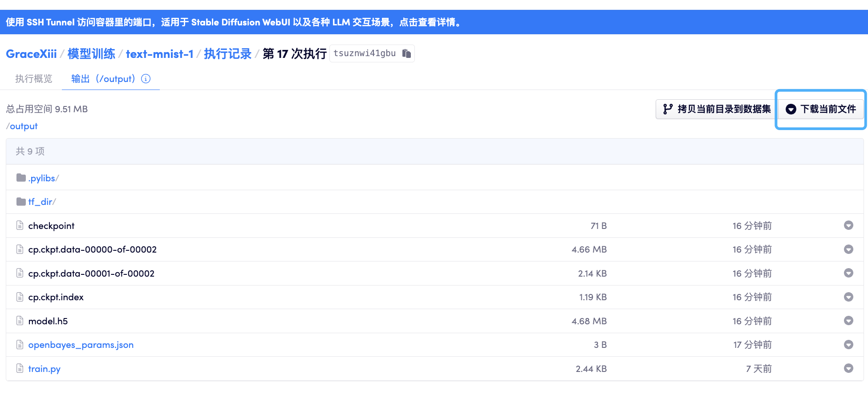868x400 pixels.
Task: Click the SSH Tunnel blue banner
Action: (x=234, y=22)
